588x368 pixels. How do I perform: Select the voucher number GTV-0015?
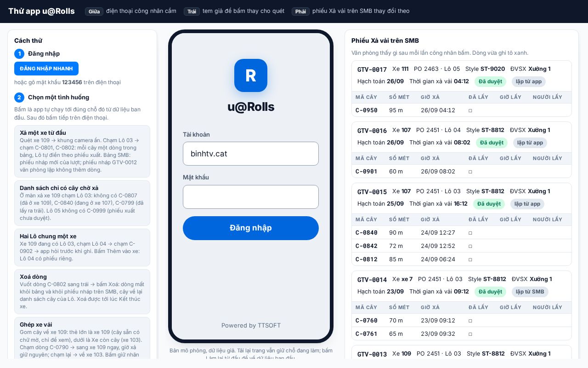(372, 192)
